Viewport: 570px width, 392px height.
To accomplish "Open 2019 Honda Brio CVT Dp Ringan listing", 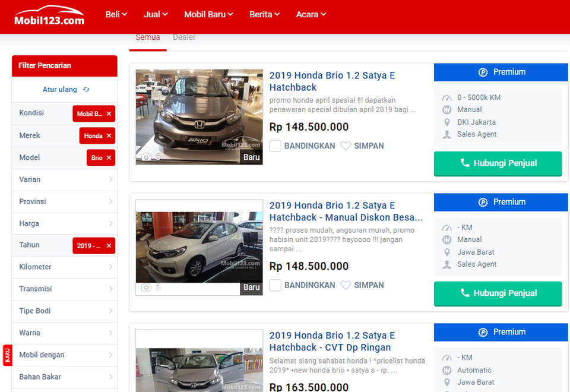I will click(x=331, y=342).
